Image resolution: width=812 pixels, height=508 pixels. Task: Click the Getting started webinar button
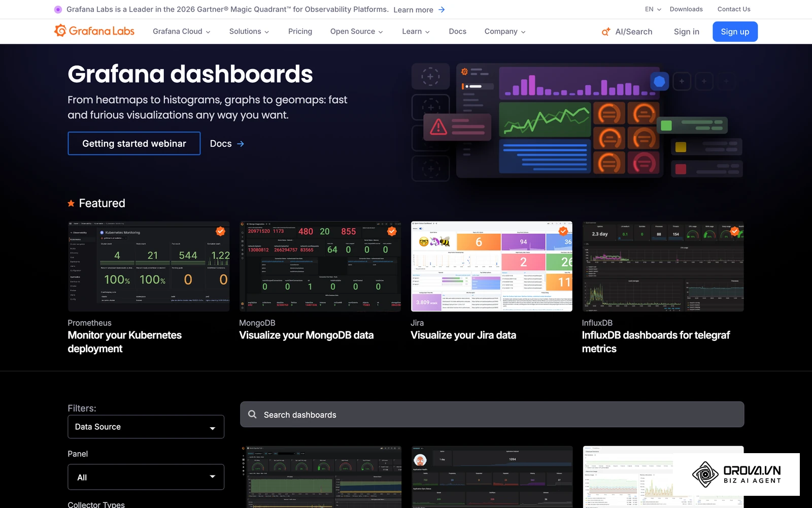[x=134, y=143]
